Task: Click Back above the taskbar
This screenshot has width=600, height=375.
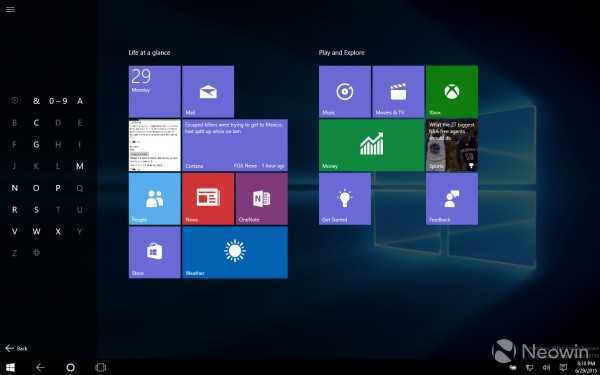Action: point(16,348)
